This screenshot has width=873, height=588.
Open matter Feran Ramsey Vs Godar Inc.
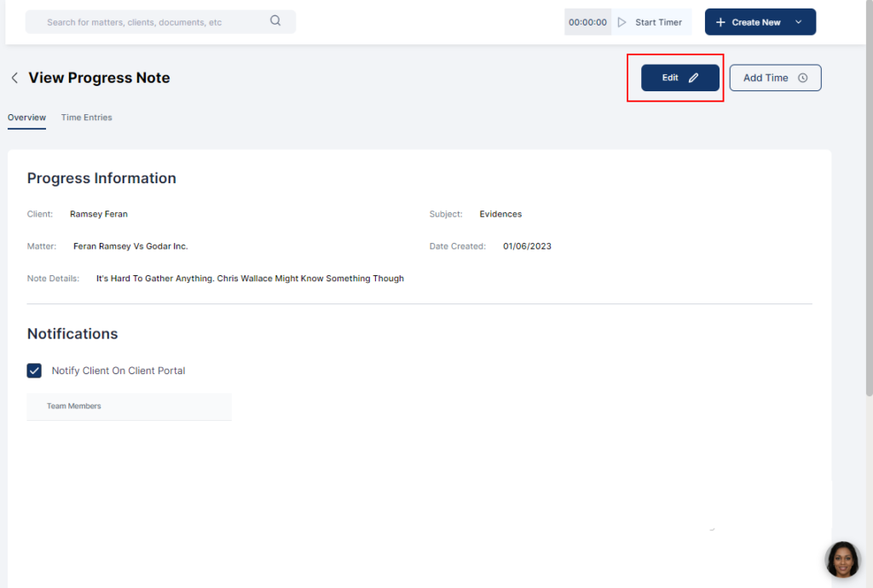pyautogui.click(x=130, y=246)
